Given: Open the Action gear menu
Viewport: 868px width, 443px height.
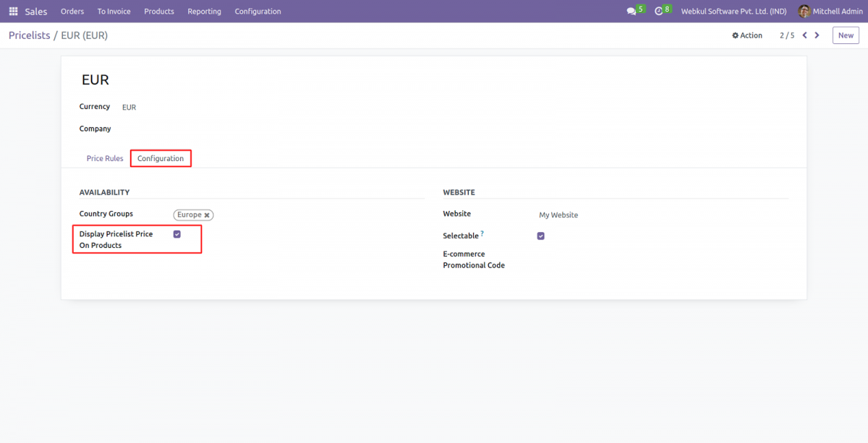Looking at the screenshot, I should click(746, 35).
